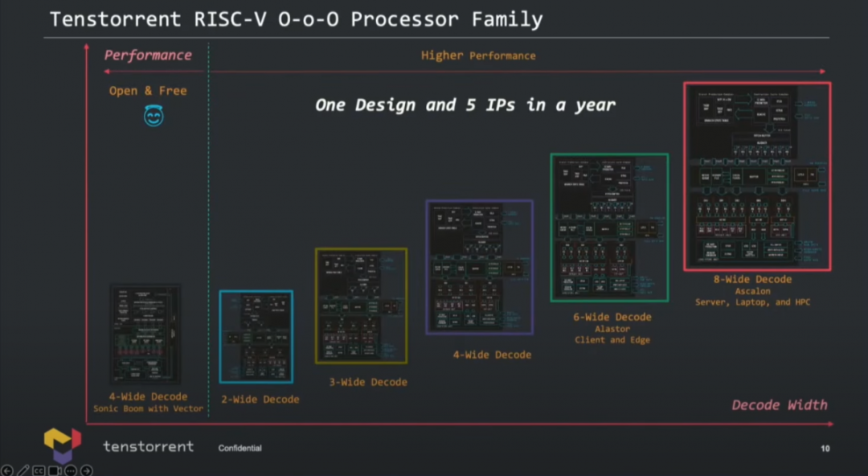Click 'Sonic Boom with Vector' caption
This screenshot has height=476, width=868.
pyautogui.click(x=148, y=408)
